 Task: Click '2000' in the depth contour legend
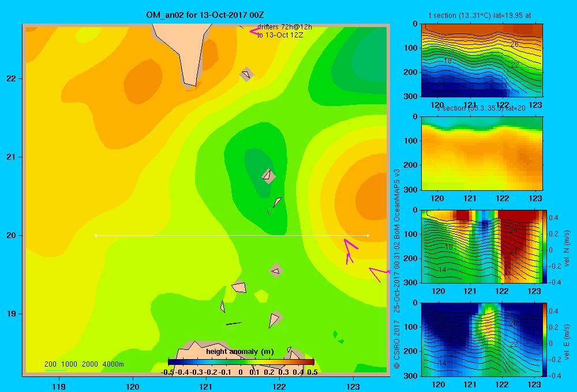coord(90,364)
